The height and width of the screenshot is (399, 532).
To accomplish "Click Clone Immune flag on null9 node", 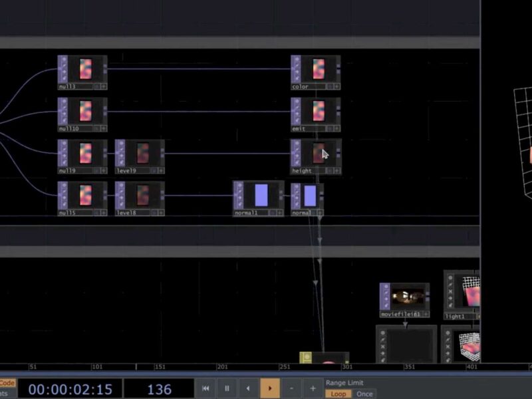I will (64, 150).
